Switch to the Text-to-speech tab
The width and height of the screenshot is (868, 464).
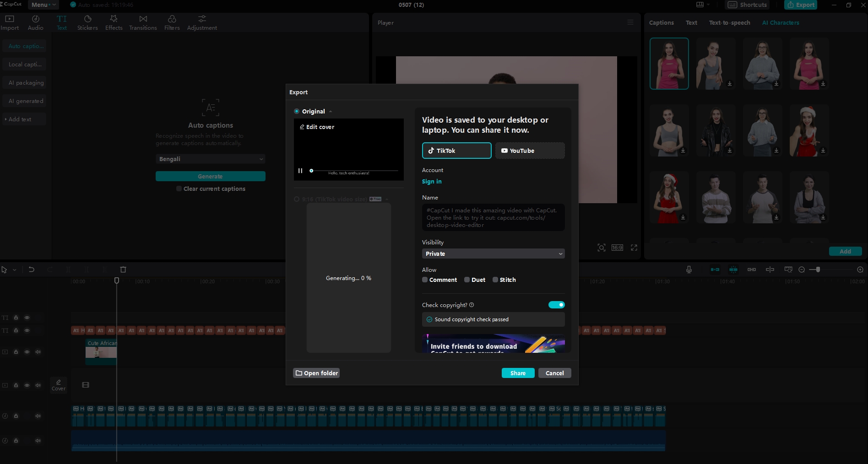[x=729, y=22]
